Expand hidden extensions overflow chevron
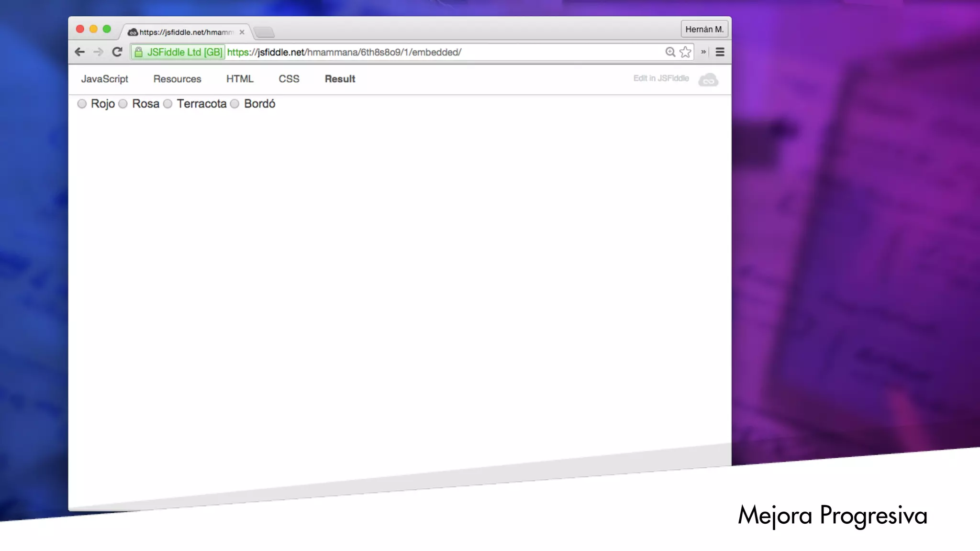Screen dimensions: 980x551 tap(703, 52)
